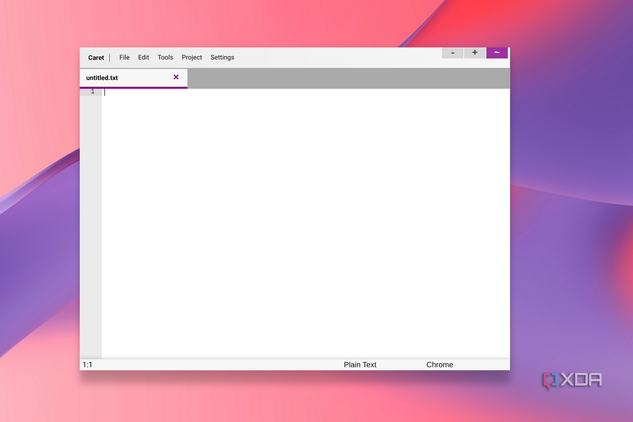Open the Tools menu
633x422 pixels.
pyautogui.click(x=165, y=57)
